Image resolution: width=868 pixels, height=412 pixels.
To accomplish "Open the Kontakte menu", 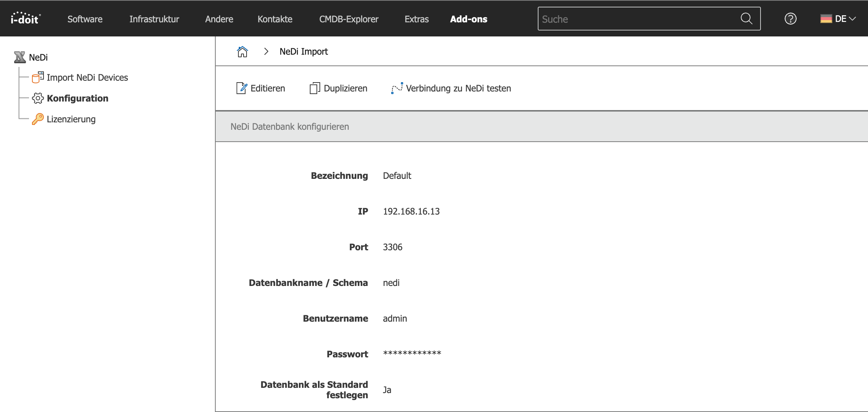I will tap(275, 19).
